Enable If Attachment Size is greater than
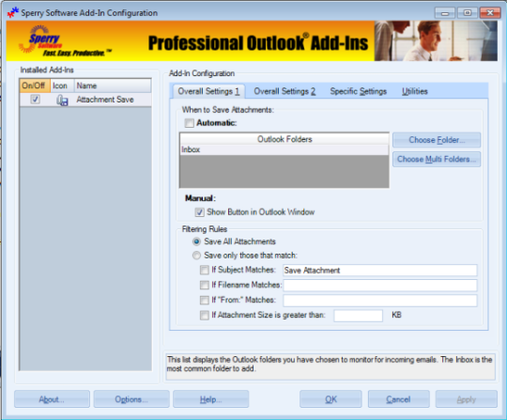This screenshot has height=420, width=507. (205, 315)
